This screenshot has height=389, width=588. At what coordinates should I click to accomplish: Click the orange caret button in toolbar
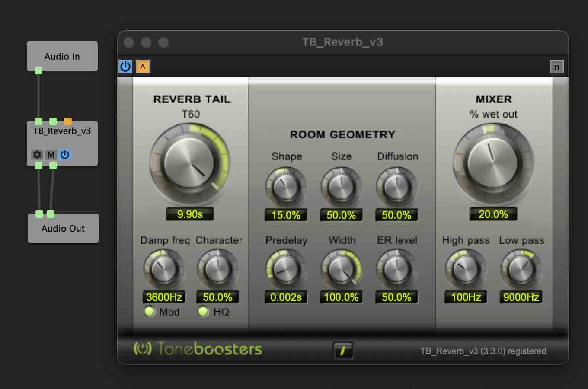(x=142, y=67)
